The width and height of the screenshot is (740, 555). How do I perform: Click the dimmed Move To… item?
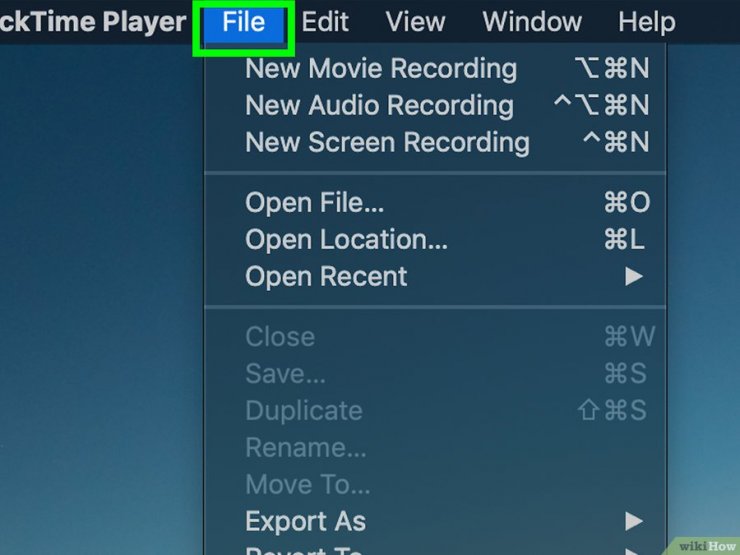(435, 484)
